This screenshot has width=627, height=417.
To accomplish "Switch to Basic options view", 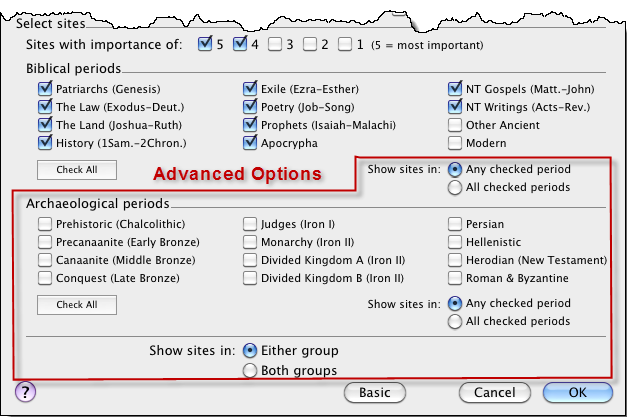I will pos(375,391).
